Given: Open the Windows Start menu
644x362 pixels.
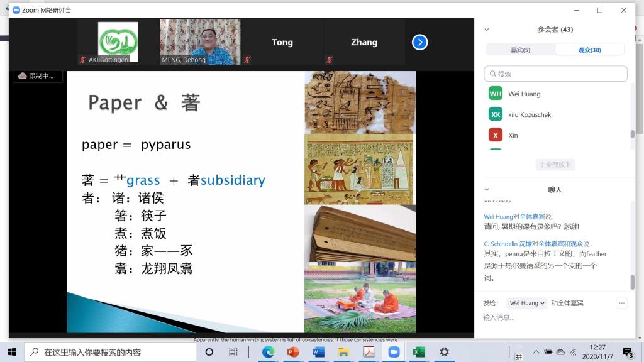Looking at the screenshot, I should point(12,352).
